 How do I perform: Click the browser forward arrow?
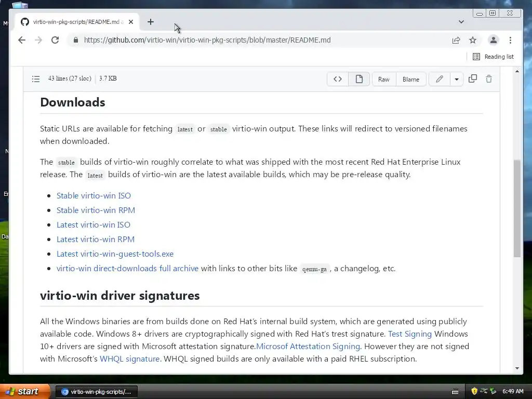38,40
